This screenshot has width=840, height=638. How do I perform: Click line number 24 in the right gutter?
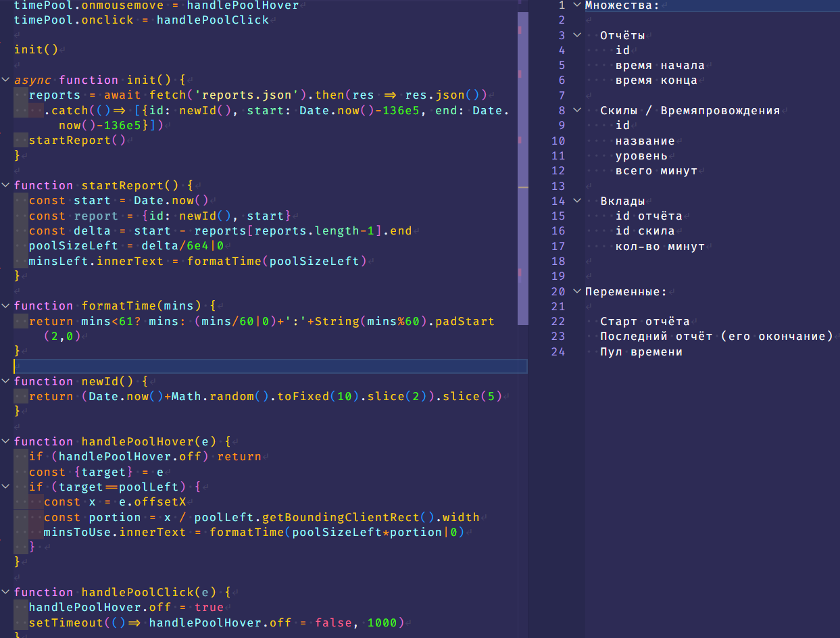coord(558,351)
